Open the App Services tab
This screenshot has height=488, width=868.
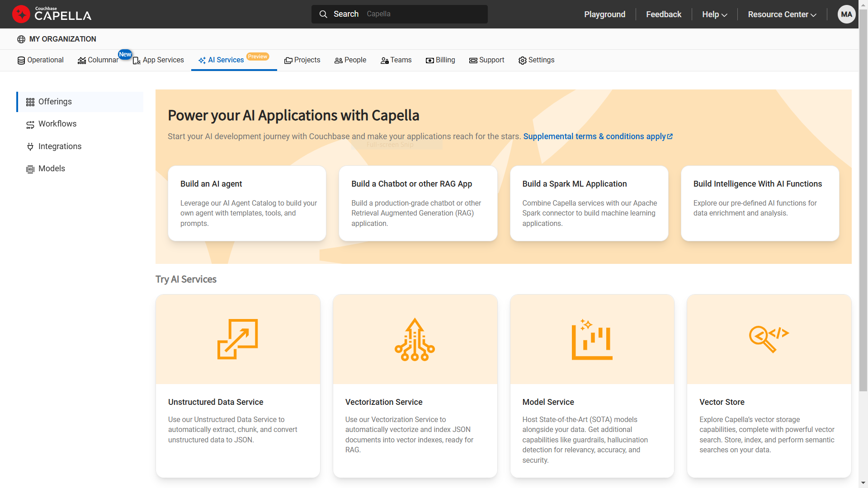tap(158, 60)
